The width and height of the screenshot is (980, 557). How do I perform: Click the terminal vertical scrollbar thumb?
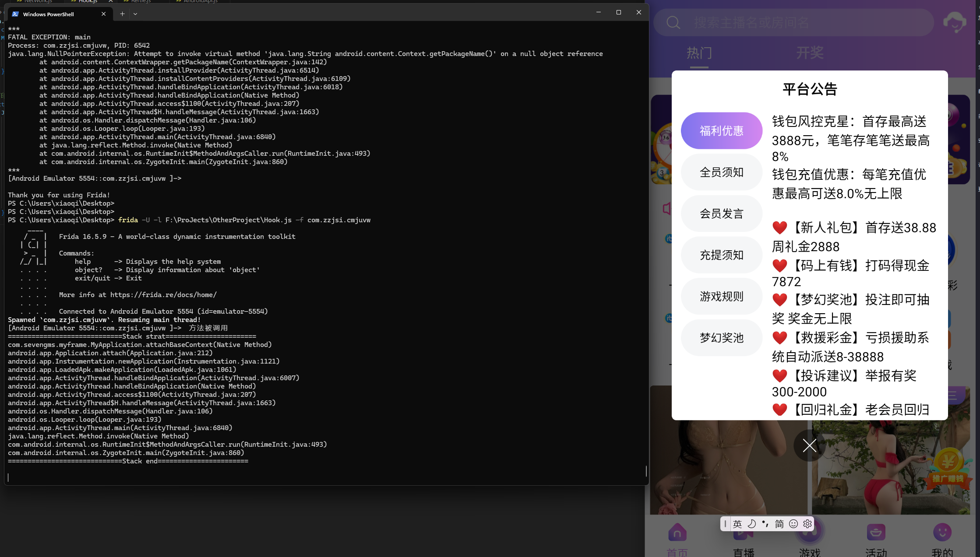coord(646,471)
